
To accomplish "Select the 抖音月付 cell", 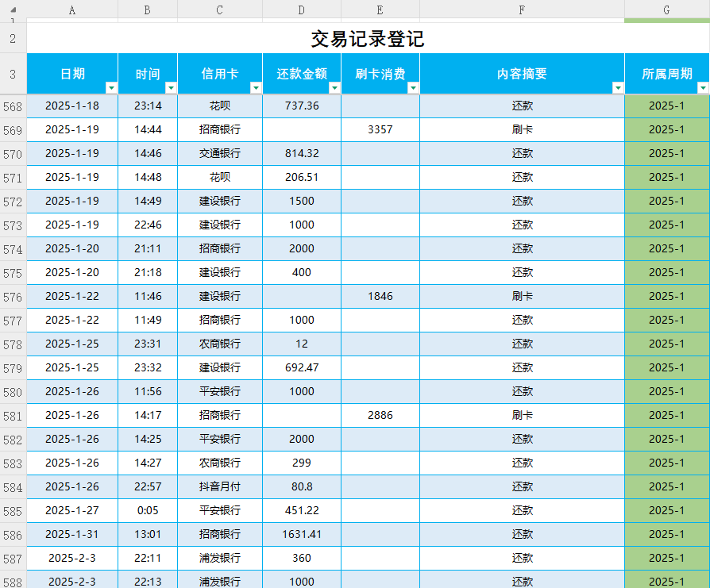I will pos(220,487).
